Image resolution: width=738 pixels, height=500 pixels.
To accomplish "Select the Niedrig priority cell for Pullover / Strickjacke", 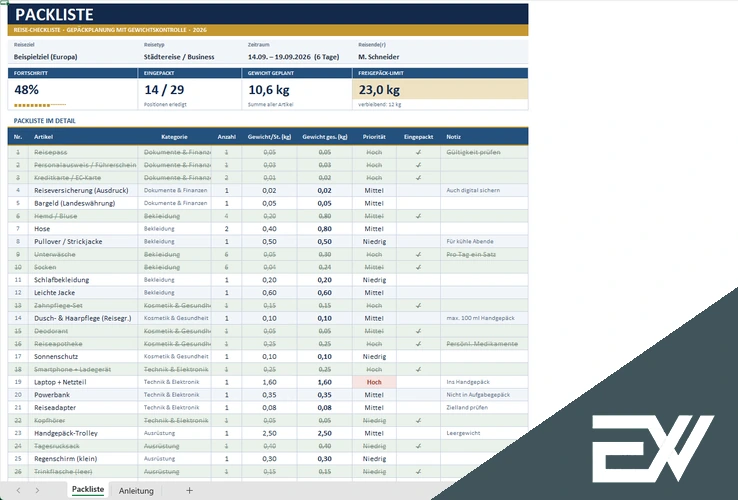I will tap(374, 242).
